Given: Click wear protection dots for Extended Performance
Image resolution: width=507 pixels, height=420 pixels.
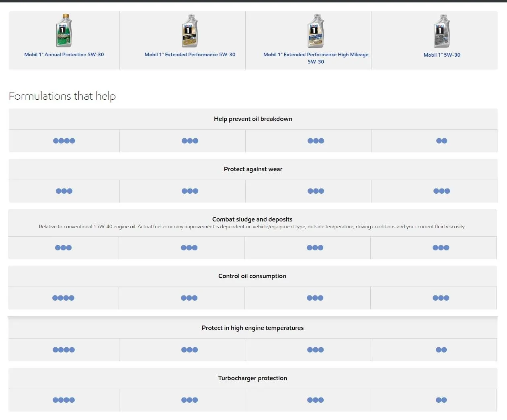Looking at the screenshot, I should coord(190,191).
